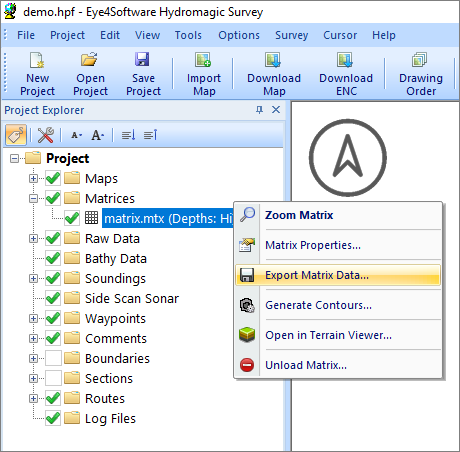Choose Matrix Properties... from context menu
The image size is (460, 452).
point(338,245)
